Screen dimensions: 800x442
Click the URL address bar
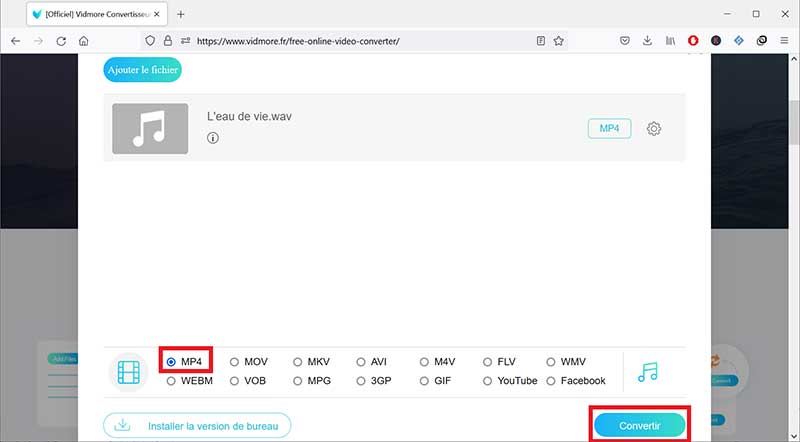click(360, 41)
